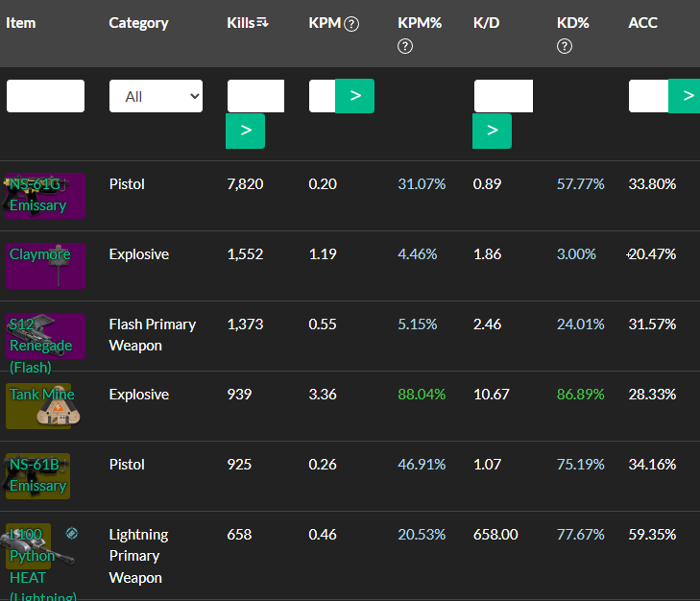
Task: Select the 59.35% accuracy value
Action: (652, 535)
